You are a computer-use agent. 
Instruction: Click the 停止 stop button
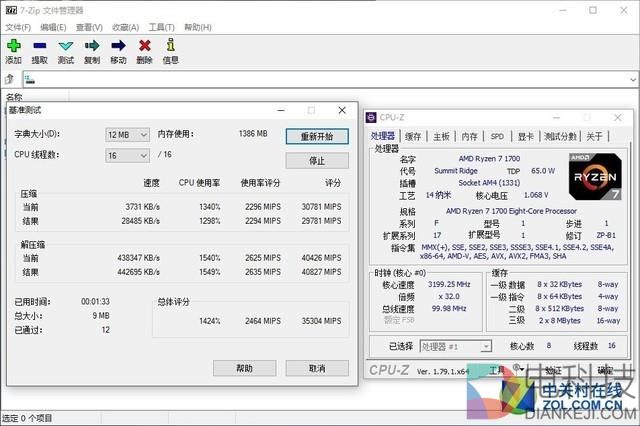pos(317,160)
